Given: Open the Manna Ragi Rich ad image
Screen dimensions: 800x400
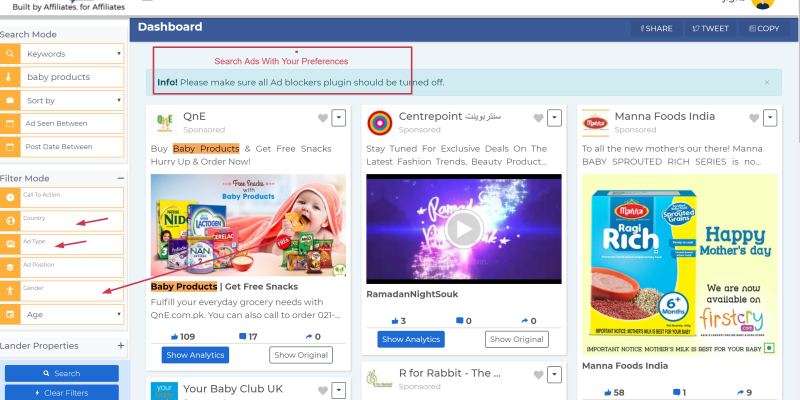Looking at the screenshot, I should [680, 265].
